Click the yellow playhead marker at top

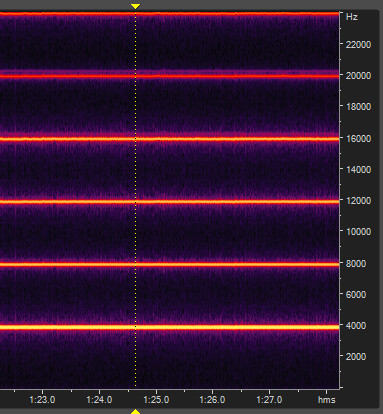click(x=135, y=6)
